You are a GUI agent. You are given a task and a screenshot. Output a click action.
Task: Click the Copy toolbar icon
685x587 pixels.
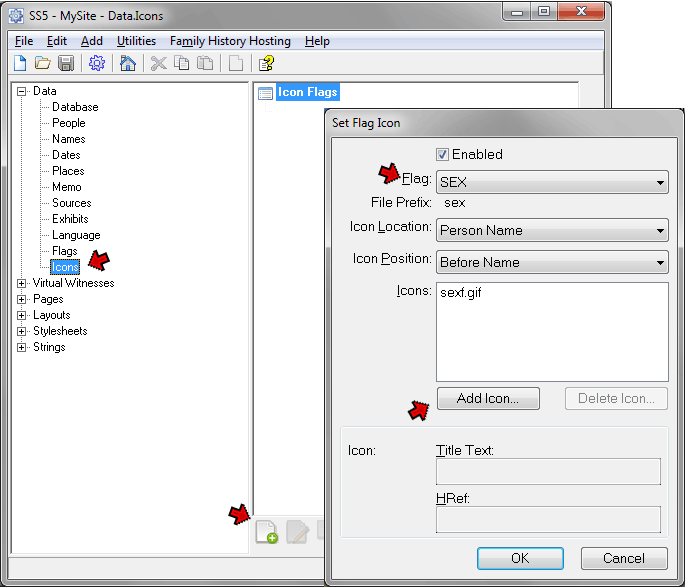[182, 63]
